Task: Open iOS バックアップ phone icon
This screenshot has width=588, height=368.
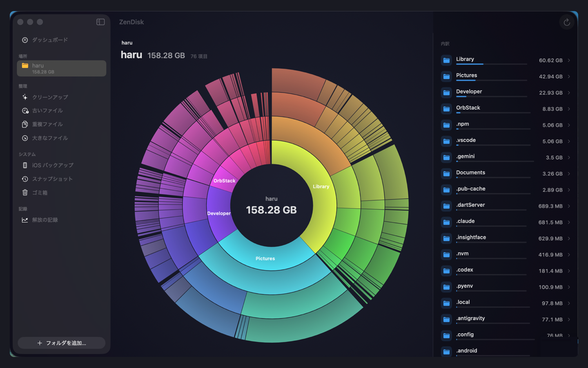Action: click(x=25, y=165)
